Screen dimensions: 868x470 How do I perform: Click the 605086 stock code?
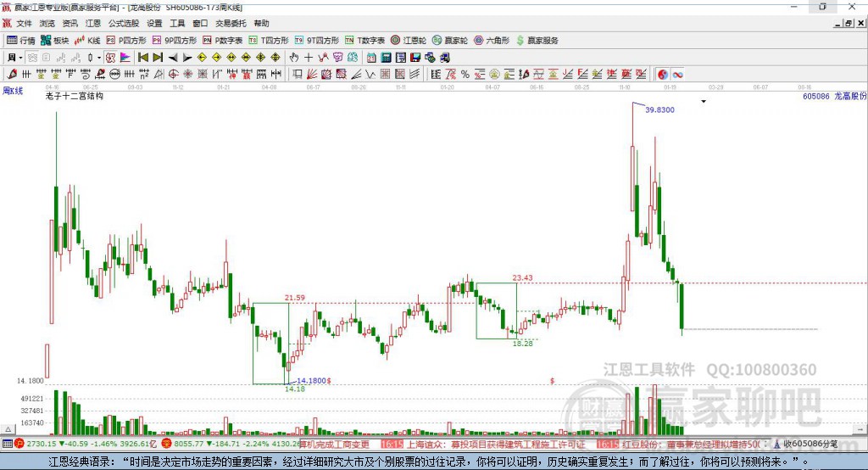[816, 96]
